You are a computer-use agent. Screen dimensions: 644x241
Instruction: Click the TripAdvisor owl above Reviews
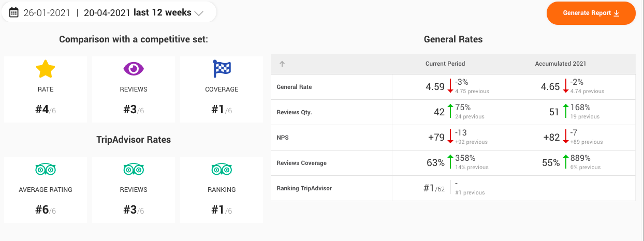tap(134, 169)
